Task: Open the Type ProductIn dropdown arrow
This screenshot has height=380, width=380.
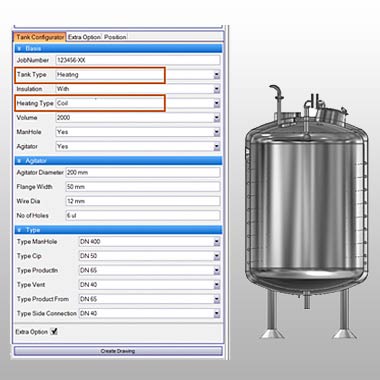Action: (x=217, y=271)
